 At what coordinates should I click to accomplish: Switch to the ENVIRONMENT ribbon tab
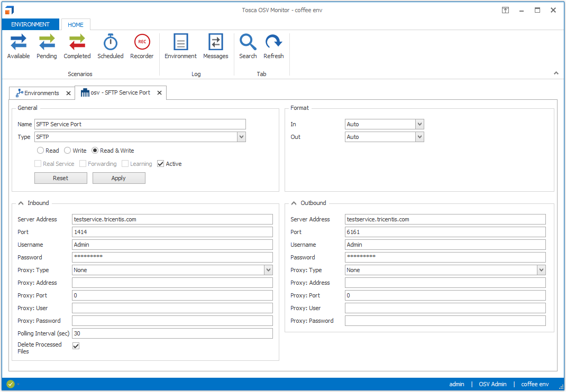[30, 24]
